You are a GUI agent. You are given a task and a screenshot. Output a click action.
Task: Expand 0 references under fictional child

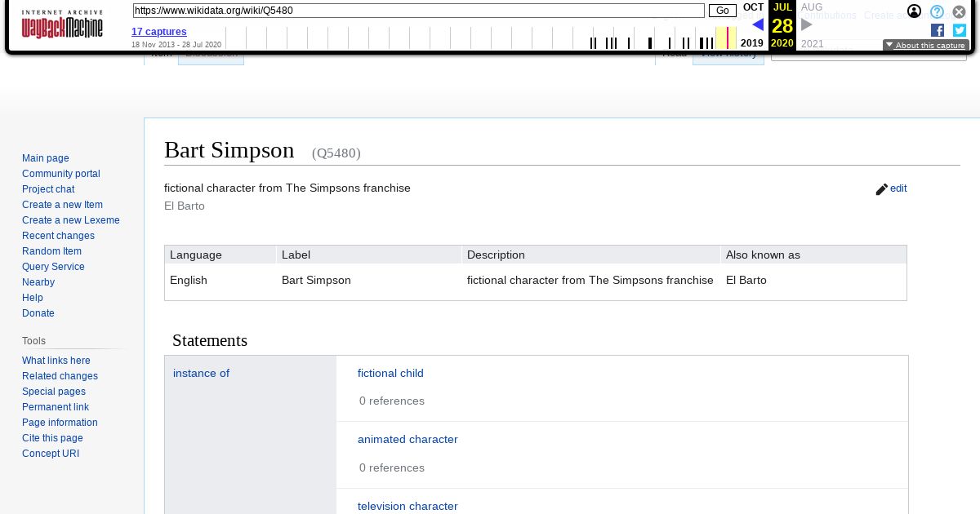392,401
